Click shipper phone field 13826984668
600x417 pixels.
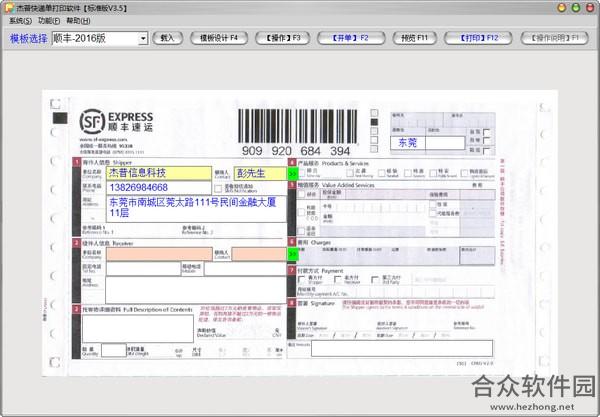[x=159, y=187]
